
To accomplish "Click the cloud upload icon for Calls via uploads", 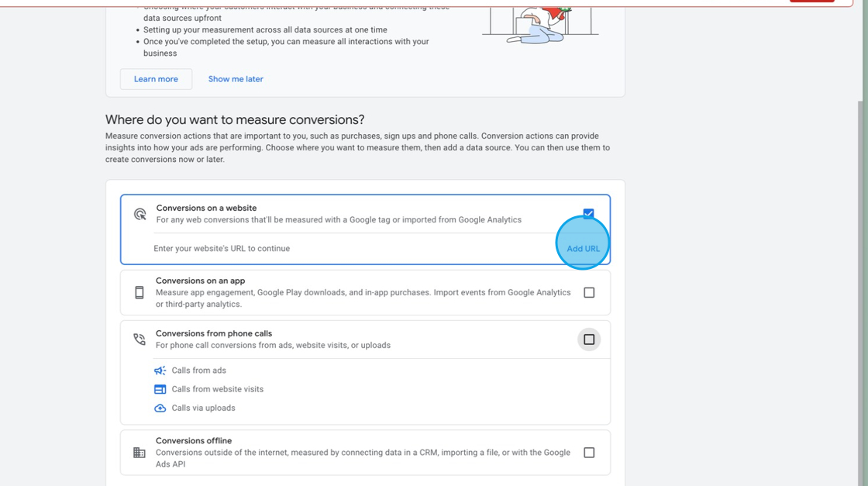I will [159, 407].
